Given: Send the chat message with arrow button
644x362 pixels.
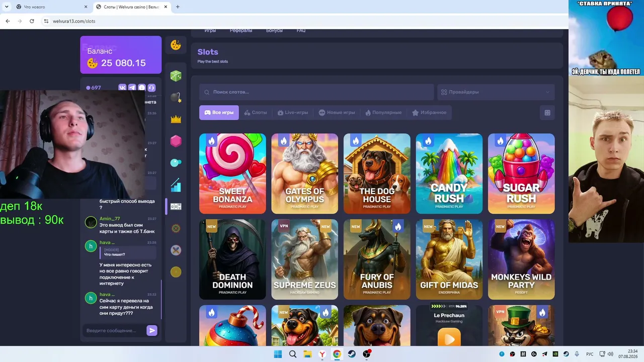Looking at the screenshot, I should click(x=151, y=330).
